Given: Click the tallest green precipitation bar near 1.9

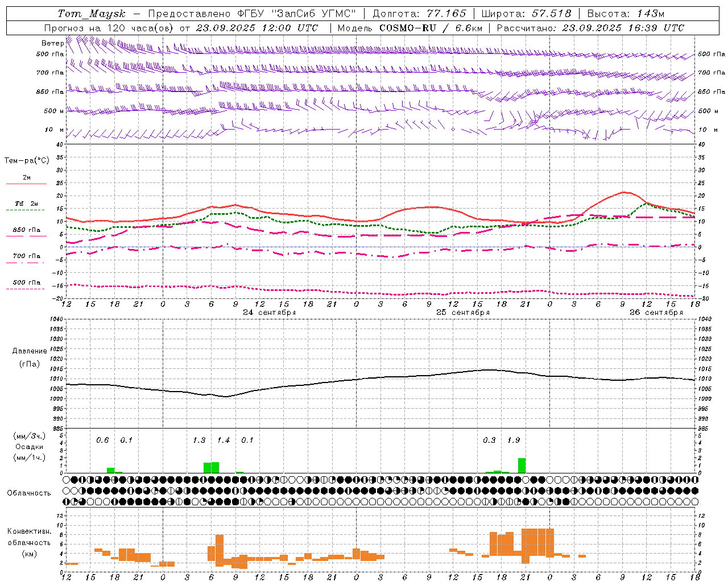Looking at the screenshot, I should 522,465.
